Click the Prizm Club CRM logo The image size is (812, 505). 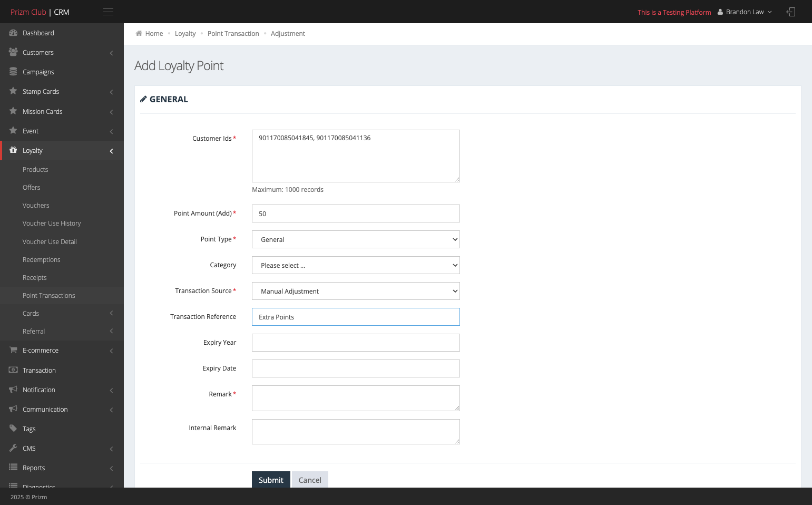[x=40, y=12]
